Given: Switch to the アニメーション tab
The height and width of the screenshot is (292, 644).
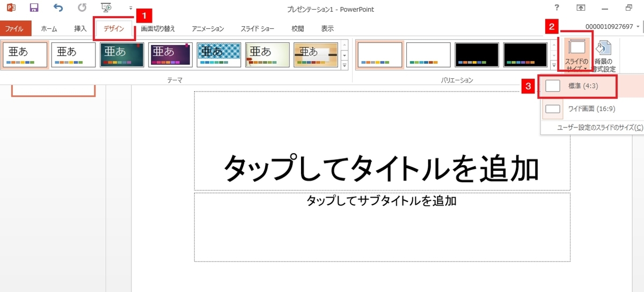Looking at the screenshot, I should pos(208,29).
